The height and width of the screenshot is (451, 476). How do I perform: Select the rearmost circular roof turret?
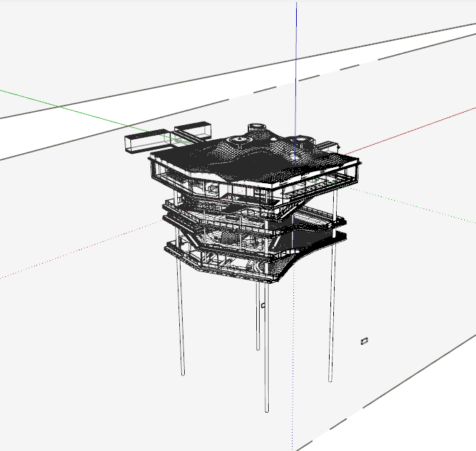click(x=257, y=129)
